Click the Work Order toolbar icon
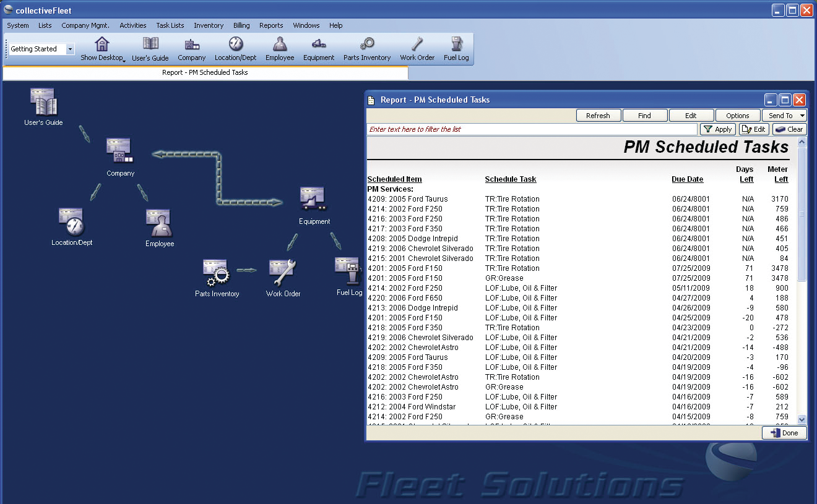Screen dimensions: 817x504 [x=417, y=48]
